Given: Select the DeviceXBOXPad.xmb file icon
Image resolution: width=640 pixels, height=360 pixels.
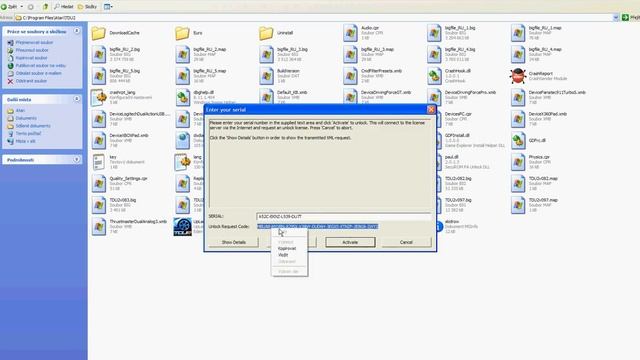Looking at the screenshot, I should coord(99,141).
